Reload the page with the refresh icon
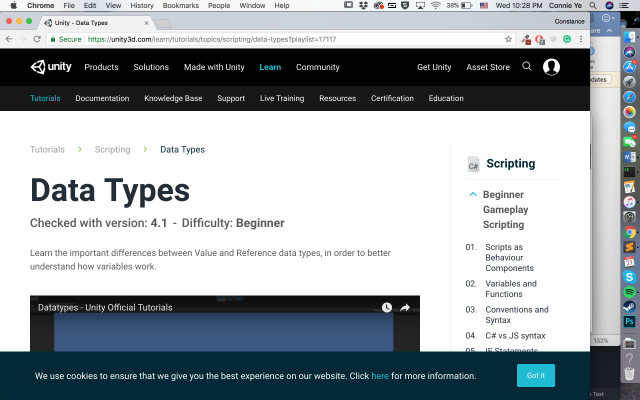 pyautogui.click(x=37, y=39)
